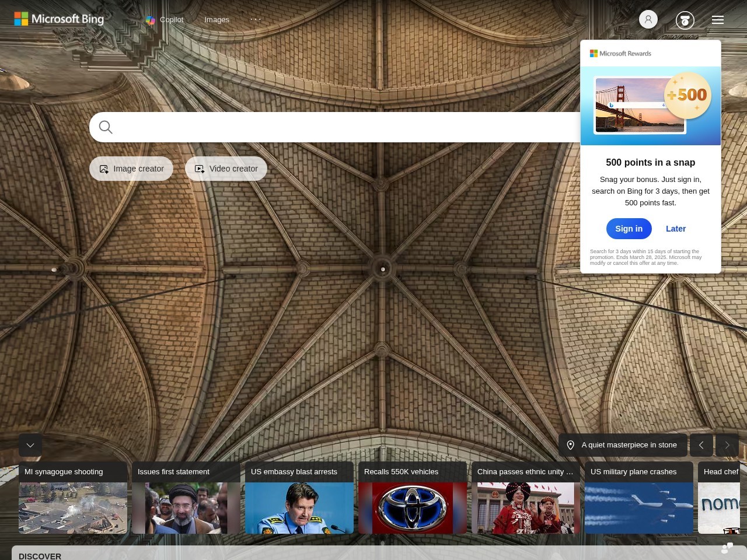The height and width of the screenshot is (560, 747).
Task: Open Copilot from the top navigation
Action: tap(165, 20)
